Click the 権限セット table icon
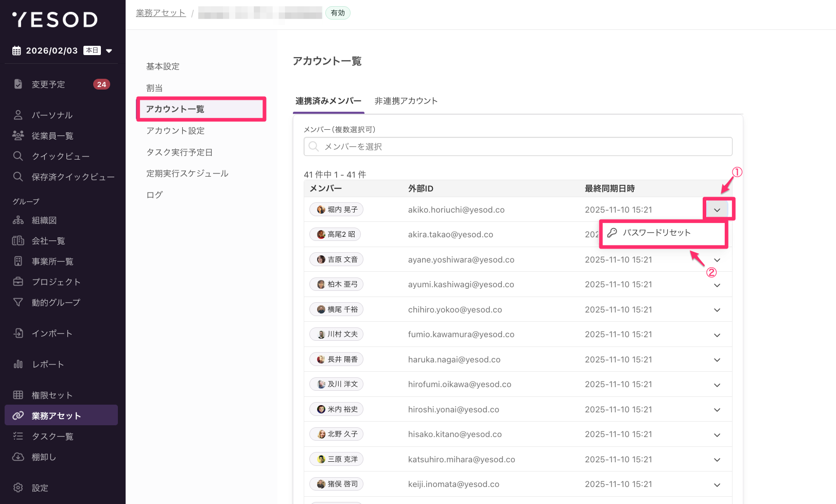 tap(18, 395)
